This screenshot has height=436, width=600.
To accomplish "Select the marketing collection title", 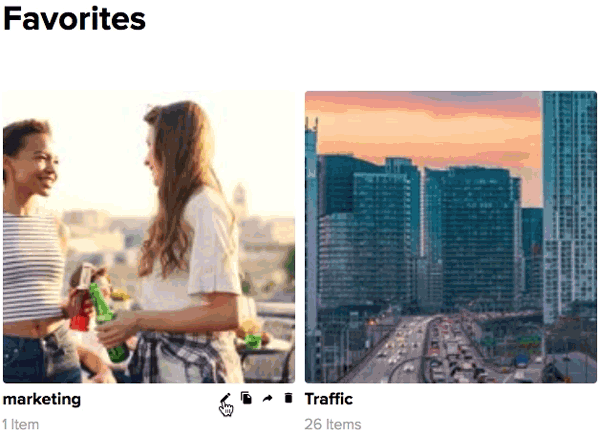I will pos(42,399).
